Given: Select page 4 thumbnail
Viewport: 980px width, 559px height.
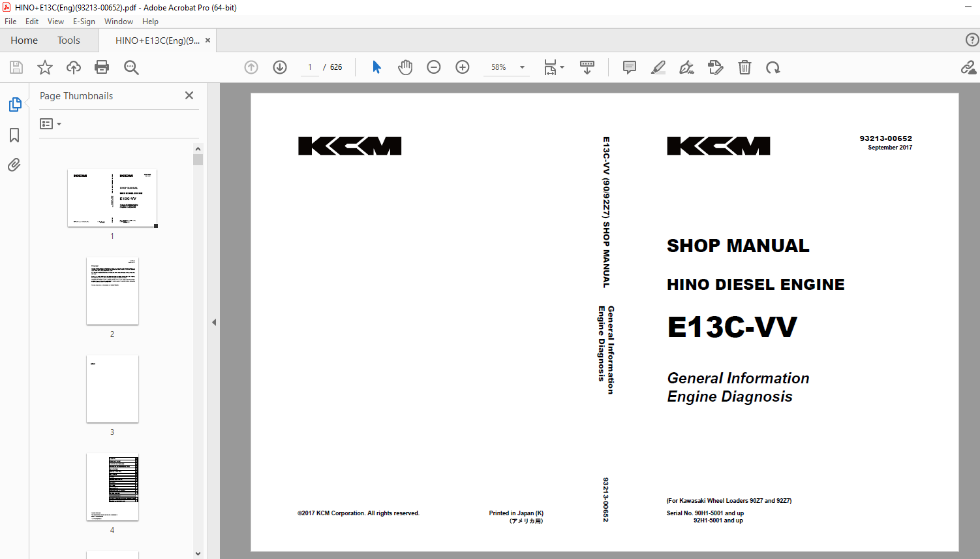Looking at the screenshot, I should coord(112,487).
